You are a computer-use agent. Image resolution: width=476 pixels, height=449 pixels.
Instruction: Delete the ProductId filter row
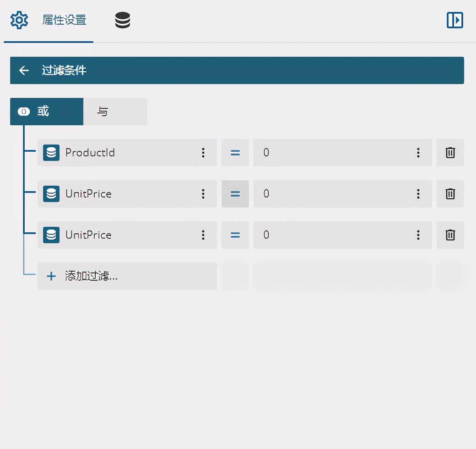(450, 153)
